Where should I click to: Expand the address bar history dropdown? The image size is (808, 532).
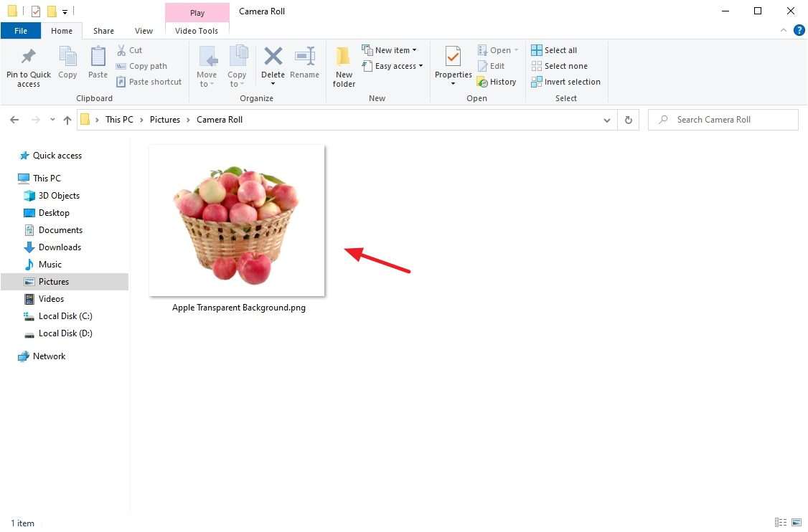[x=607, y=120]
